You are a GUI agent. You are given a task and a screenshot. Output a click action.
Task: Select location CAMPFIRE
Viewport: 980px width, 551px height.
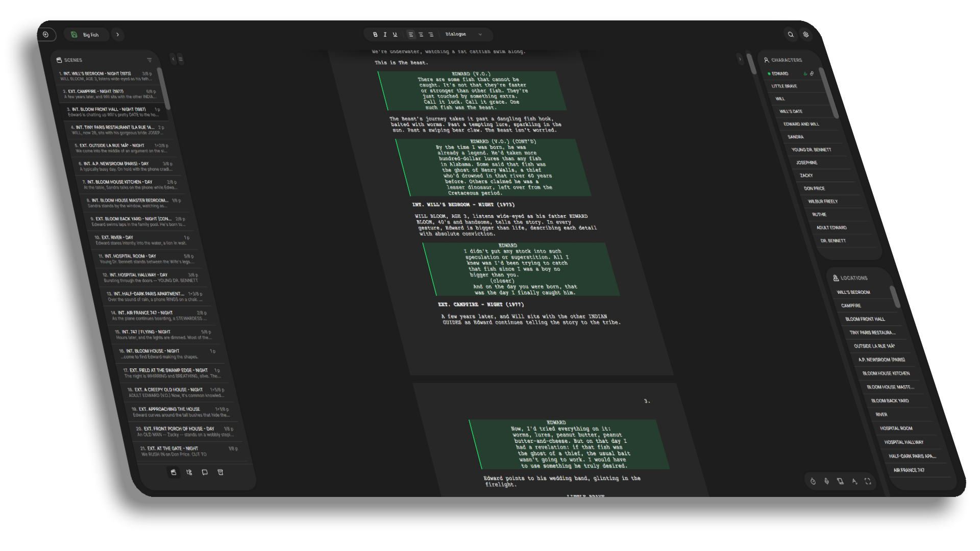coord(864,306)
